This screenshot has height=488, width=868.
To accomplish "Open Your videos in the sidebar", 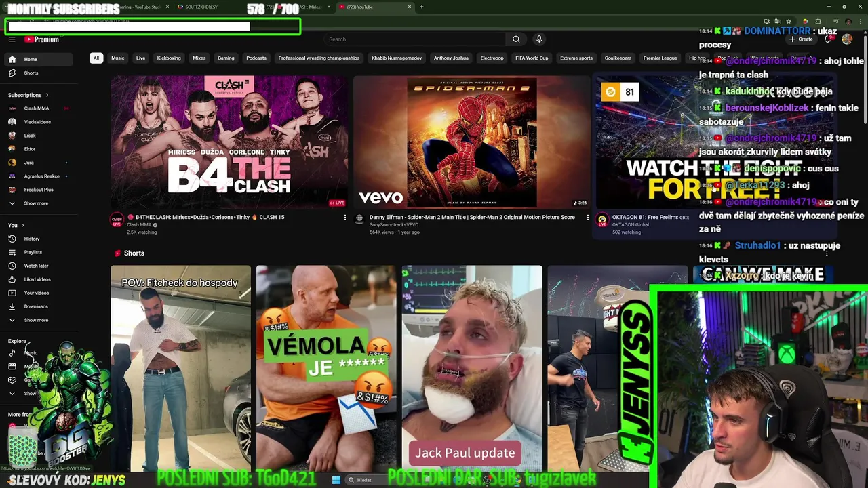I will (39, 293).
